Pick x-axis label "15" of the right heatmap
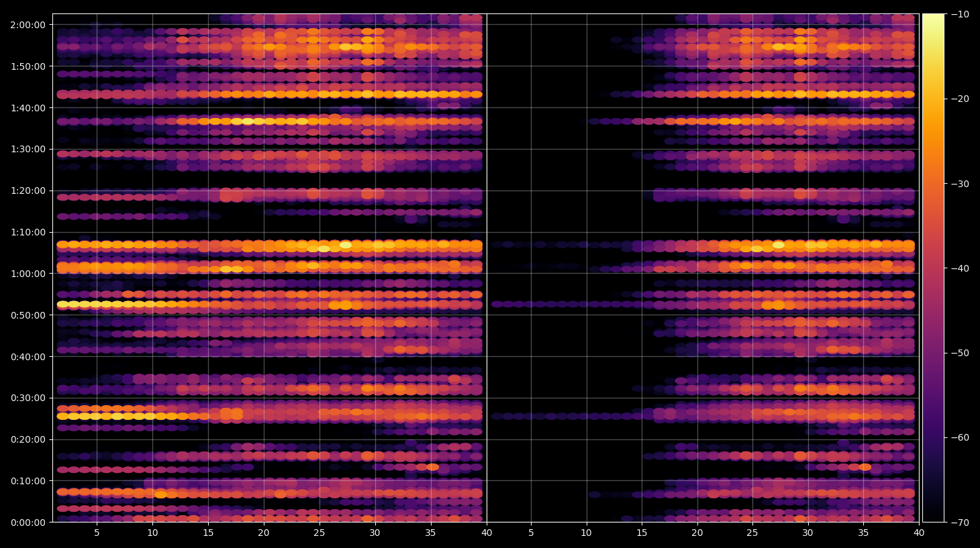This screenshot has height=548, width=980. click(x=642, y=533)
